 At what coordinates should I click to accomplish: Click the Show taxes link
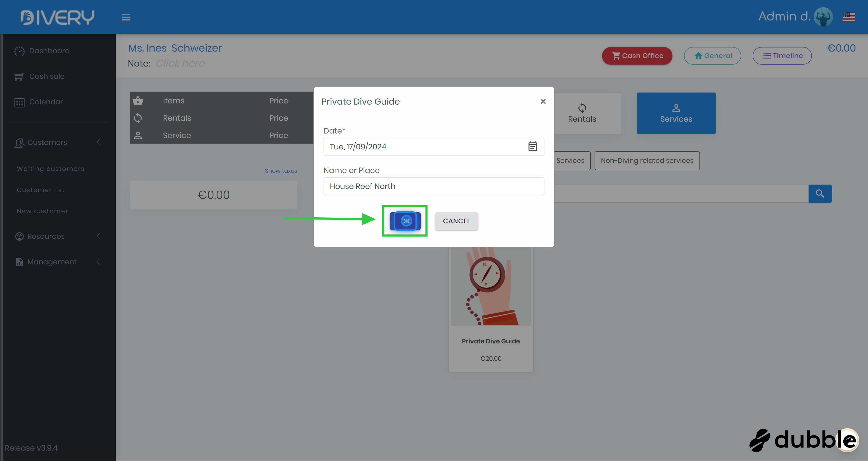[x=281, y=171]
